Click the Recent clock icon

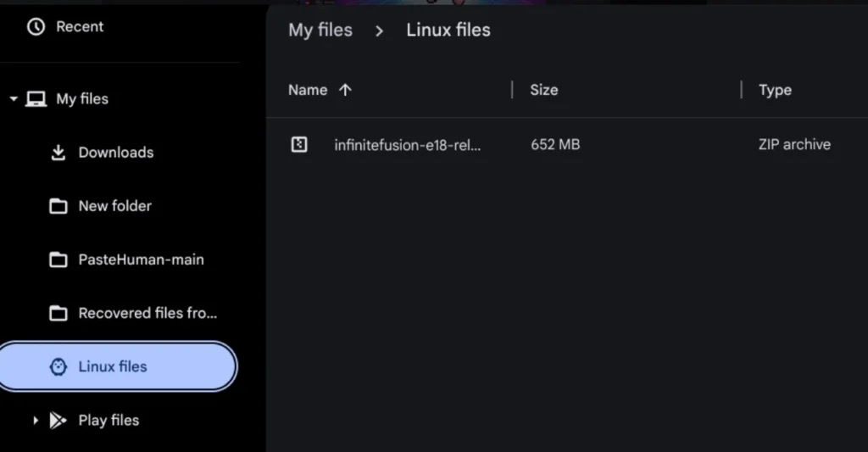point(36,27)
